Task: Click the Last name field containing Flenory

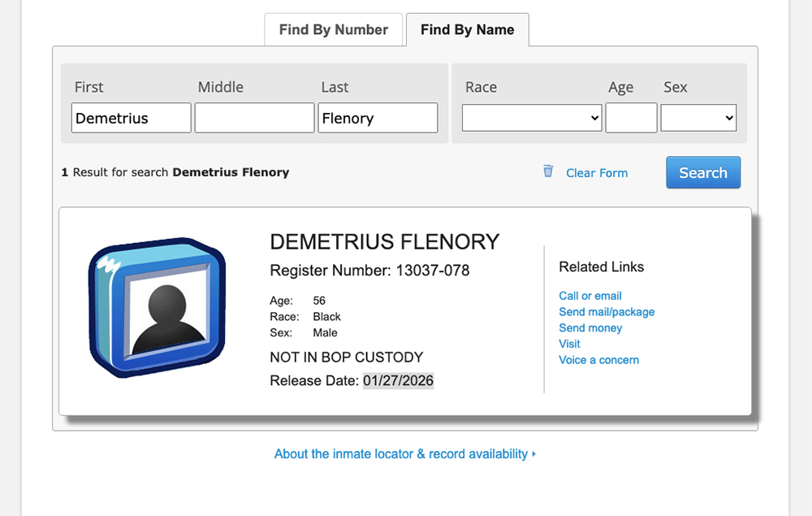Action: click(x=378, y=118)
